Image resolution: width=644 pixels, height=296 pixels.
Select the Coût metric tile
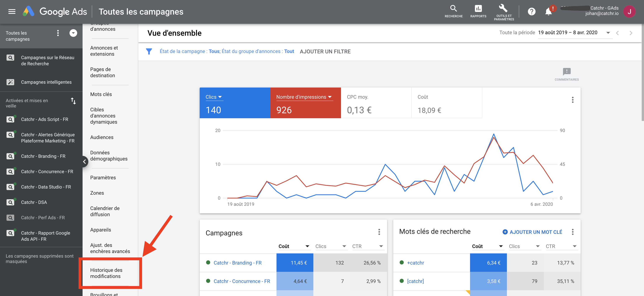point(446,103)
